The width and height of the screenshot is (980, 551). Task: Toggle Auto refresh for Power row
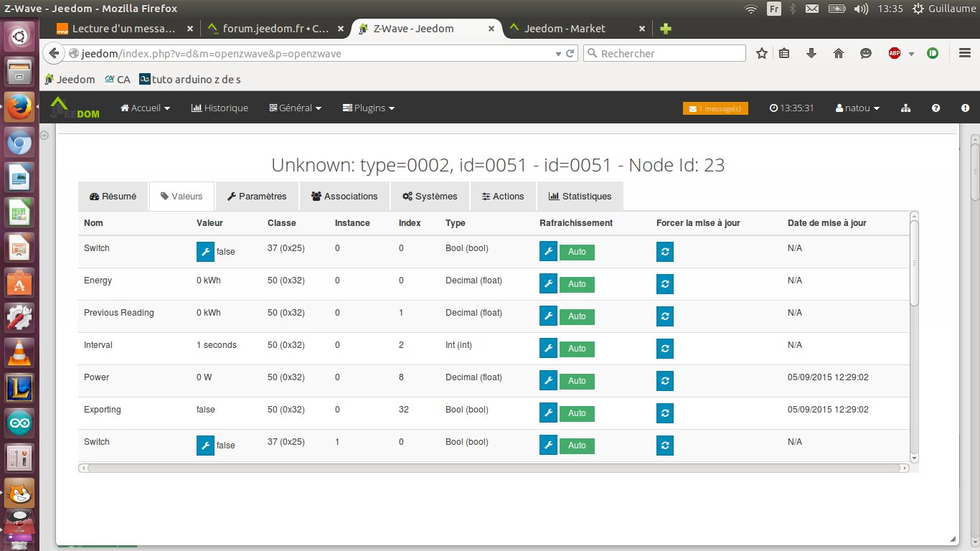tap(577, 381)
